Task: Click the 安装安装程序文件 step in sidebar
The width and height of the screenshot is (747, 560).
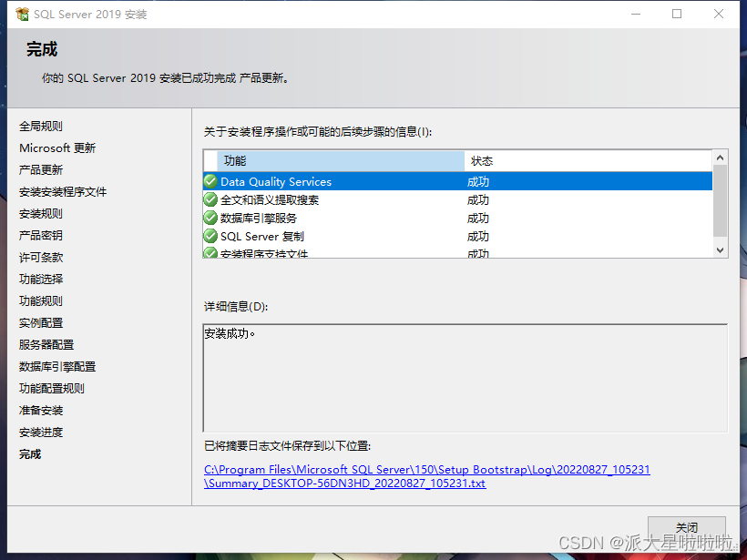Action: 63,192
